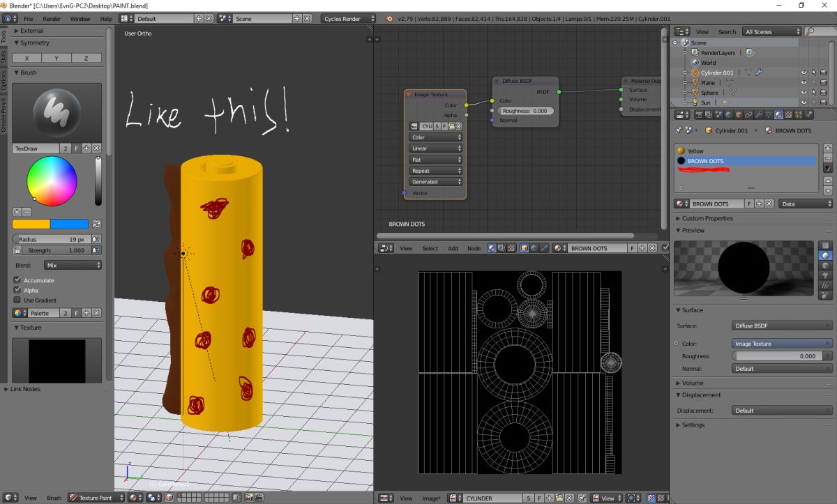Open the Physics properties tab icon
837x504 pixels.
[x=808, y=114]
